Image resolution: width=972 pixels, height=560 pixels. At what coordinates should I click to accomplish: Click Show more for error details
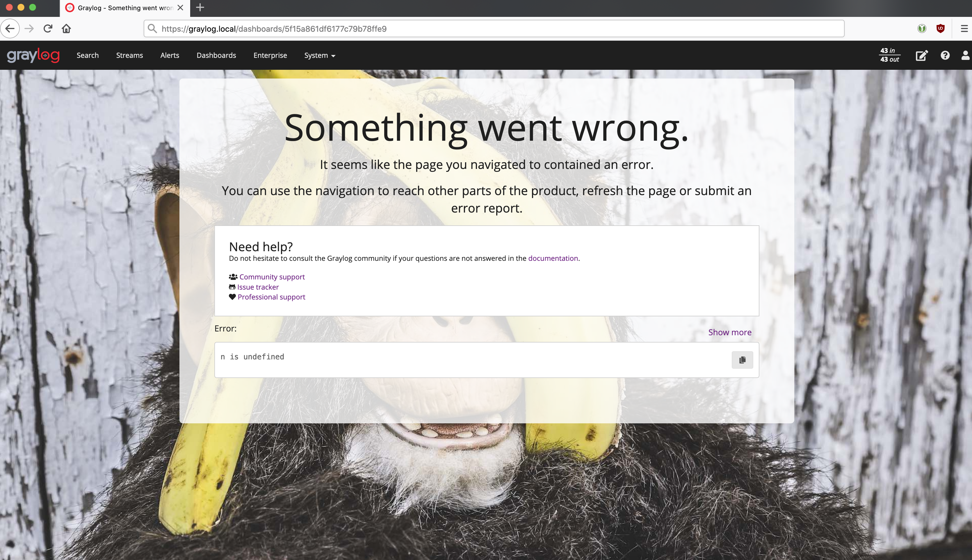[x=730, y=332]
